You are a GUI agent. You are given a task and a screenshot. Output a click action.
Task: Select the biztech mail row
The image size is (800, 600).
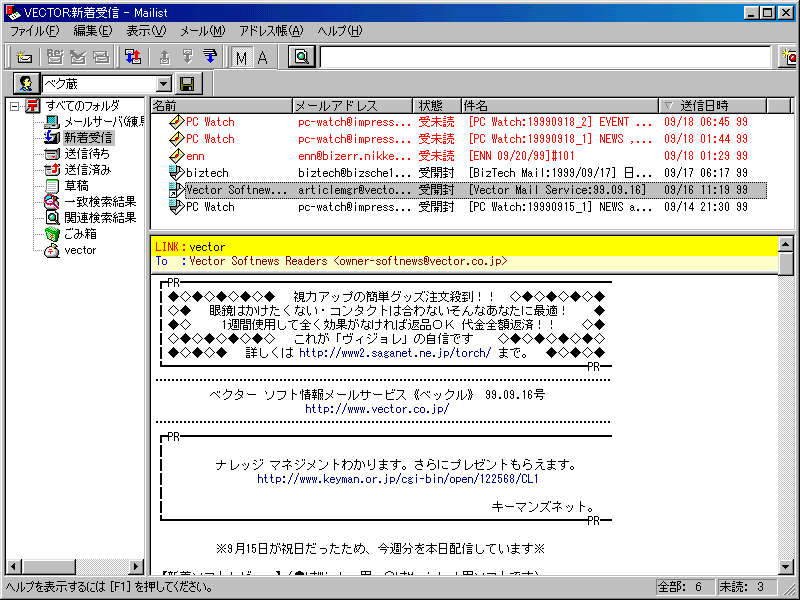pos(458,173)
